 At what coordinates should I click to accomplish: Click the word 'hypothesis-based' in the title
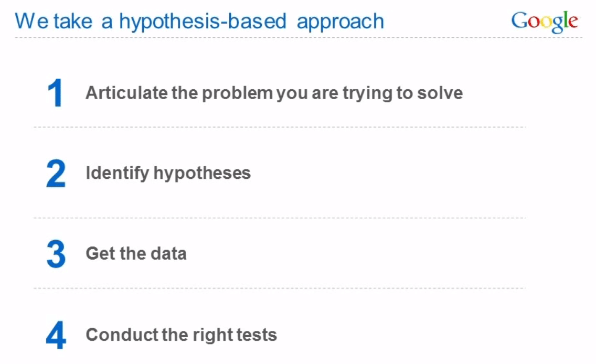(203, 22)
